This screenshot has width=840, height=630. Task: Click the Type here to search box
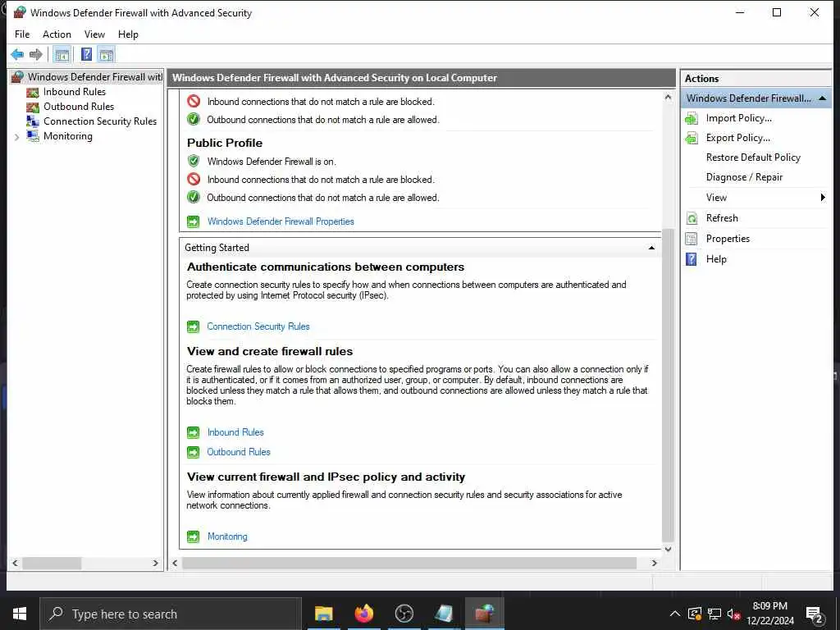(x=171, y=614)
